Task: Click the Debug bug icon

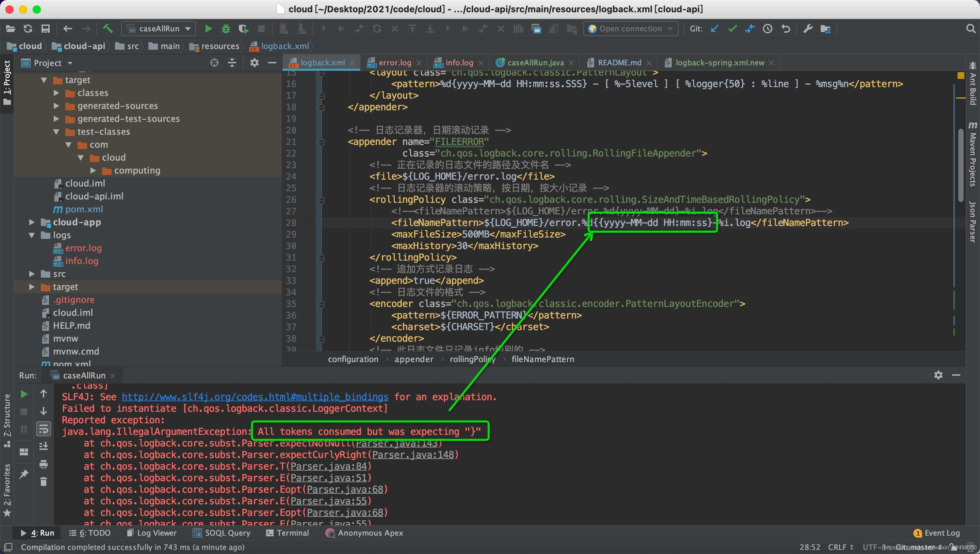Action: pyautogui.click(x=226, y=29)
